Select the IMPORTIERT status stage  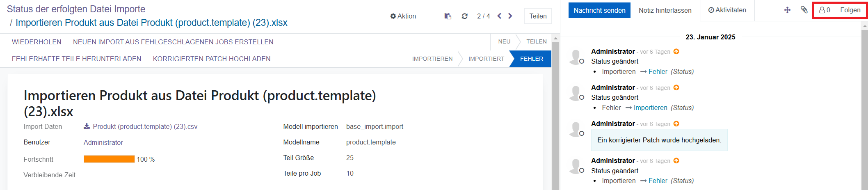486,59
